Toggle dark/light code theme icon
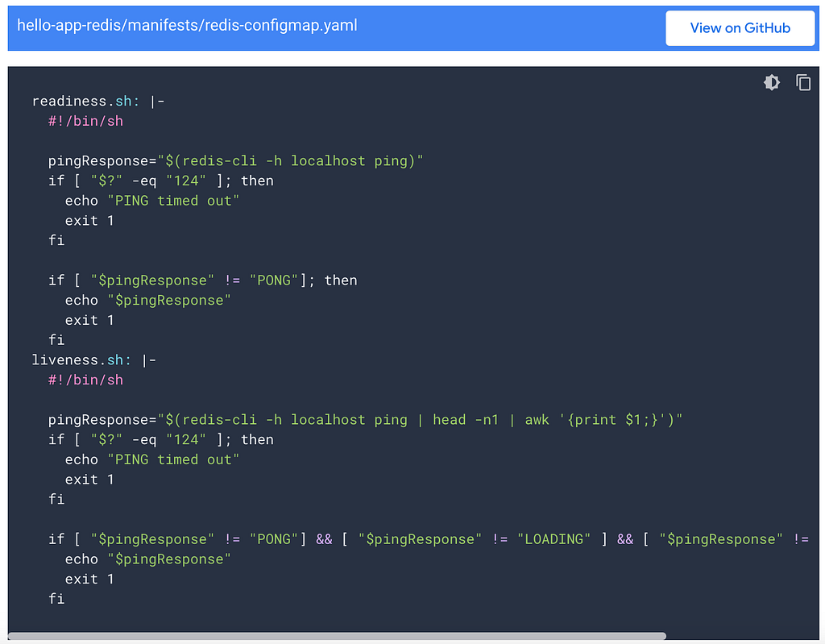 (x=771, y=83)
